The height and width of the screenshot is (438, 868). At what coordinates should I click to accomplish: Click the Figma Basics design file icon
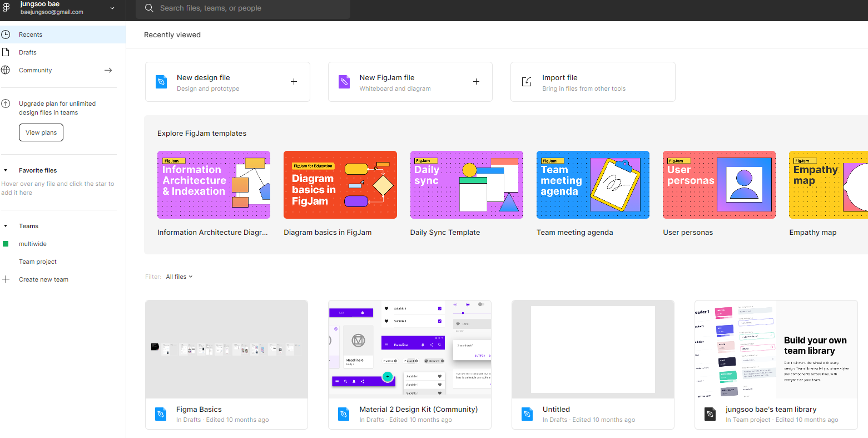tap(161, 414)
